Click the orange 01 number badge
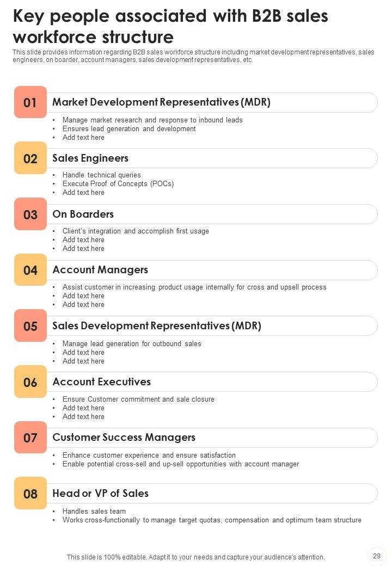392x566 pixels. 30,102
